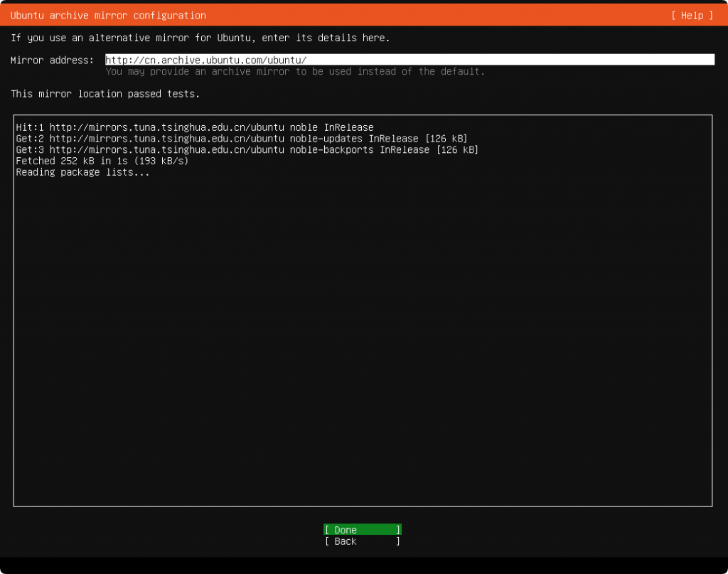Click the 'Fetched 252 kB in 1s' line

tap(102, 161)
